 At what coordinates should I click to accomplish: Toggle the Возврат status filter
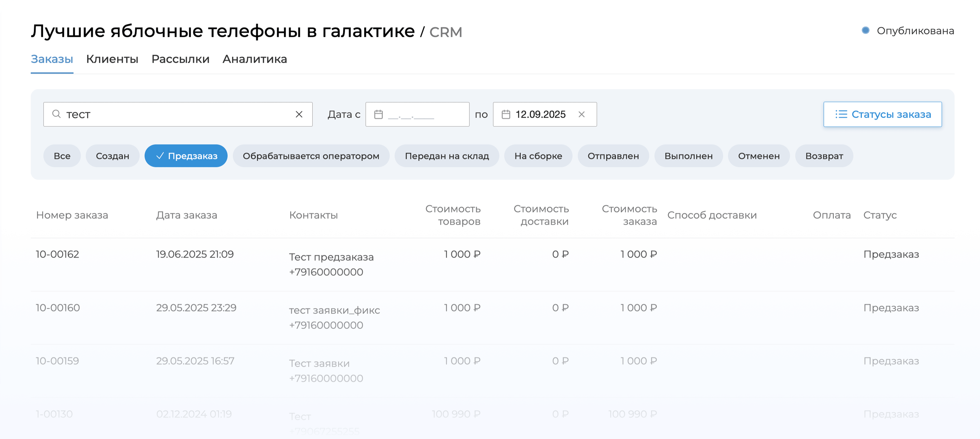pyautogui.click(x=824, y=156)
